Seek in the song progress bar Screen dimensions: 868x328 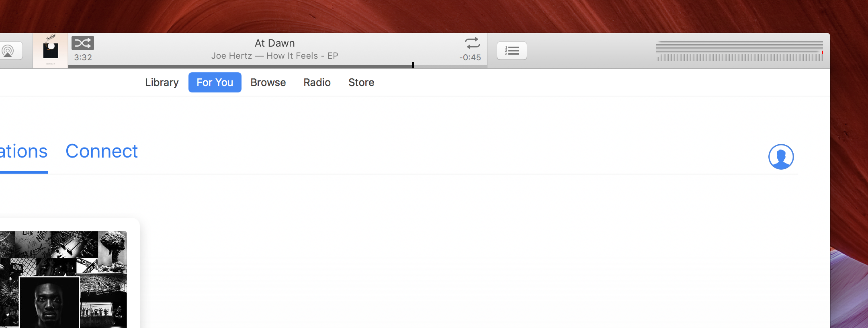coord(277,66)
